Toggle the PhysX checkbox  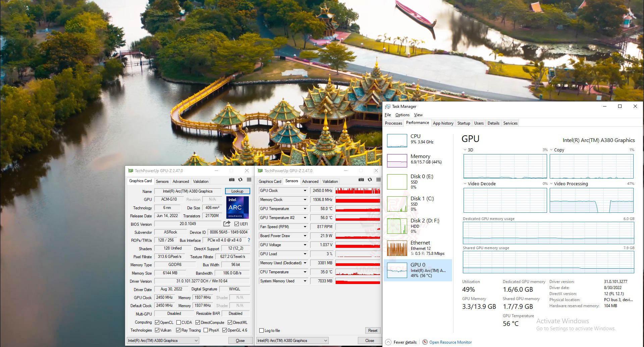click(206, 330)
